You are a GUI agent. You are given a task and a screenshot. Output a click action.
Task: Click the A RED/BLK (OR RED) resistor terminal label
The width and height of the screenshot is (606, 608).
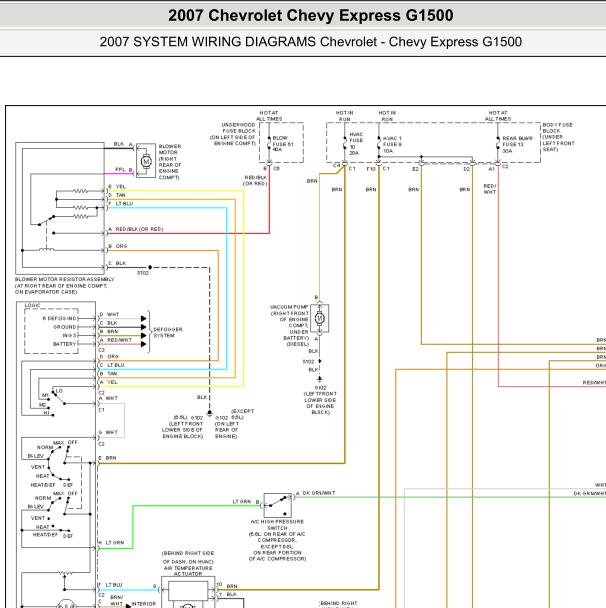point(136,229)
